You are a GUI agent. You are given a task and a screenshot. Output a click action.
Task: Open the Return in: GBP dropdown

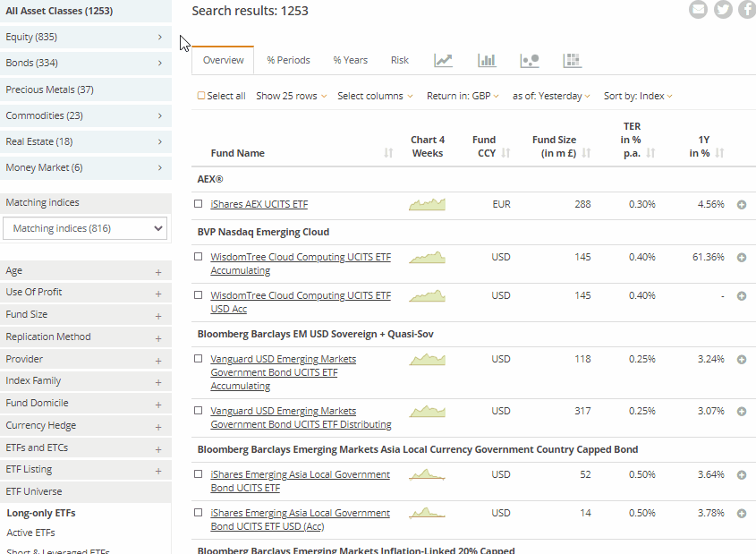tap(463, 96)
